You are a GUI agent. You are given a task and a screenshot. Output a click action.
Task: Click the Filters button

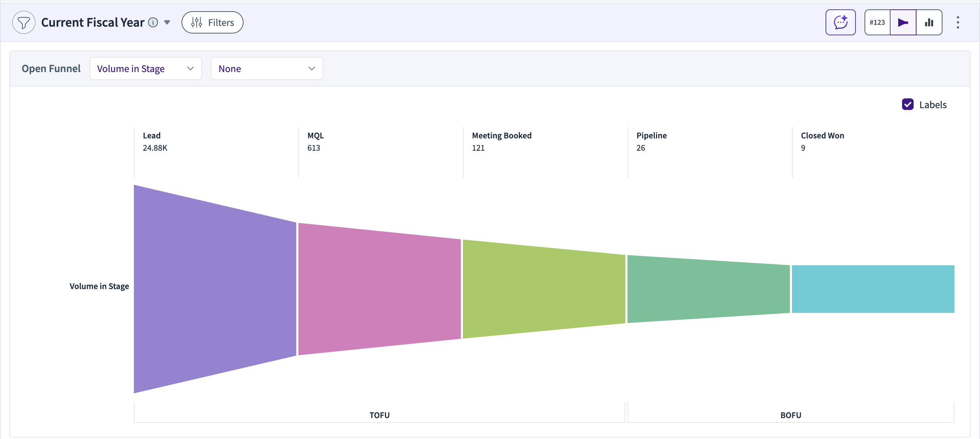coord(212,22)
